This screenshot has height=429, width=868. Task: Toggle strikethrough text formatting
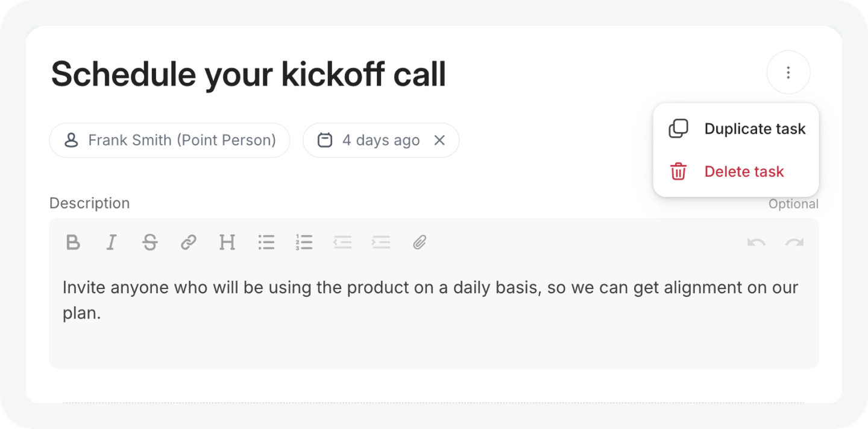(149, 243)
